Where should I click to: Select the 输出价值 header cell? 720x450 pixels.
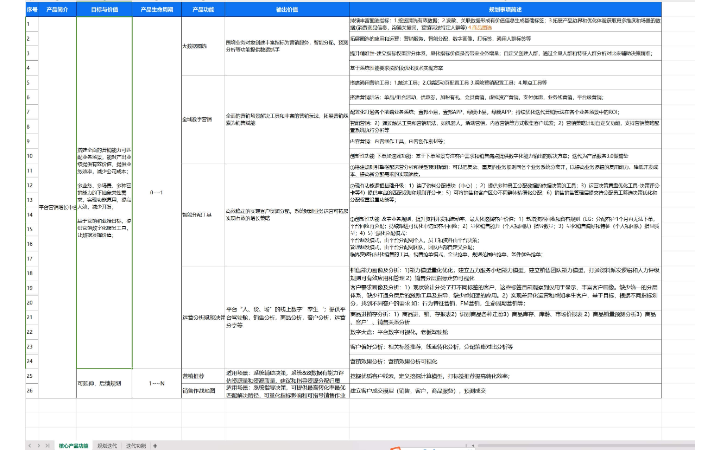[x=287, y=9]
